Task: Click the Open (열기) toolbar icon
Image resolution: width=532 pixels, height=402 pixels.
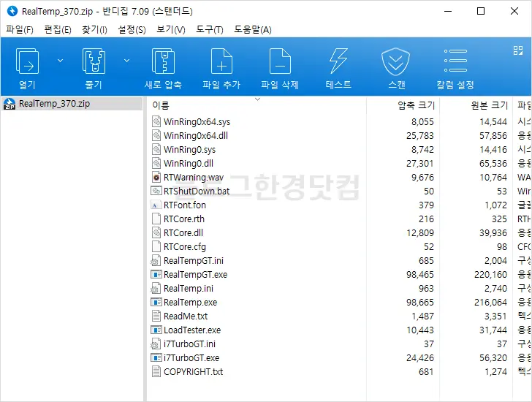Action: (27, 61)
